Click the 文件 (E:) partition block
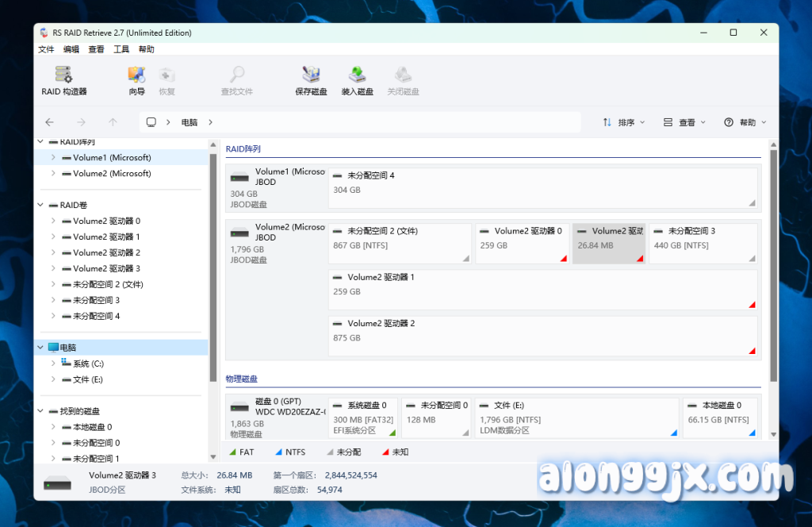 [576, 417]
